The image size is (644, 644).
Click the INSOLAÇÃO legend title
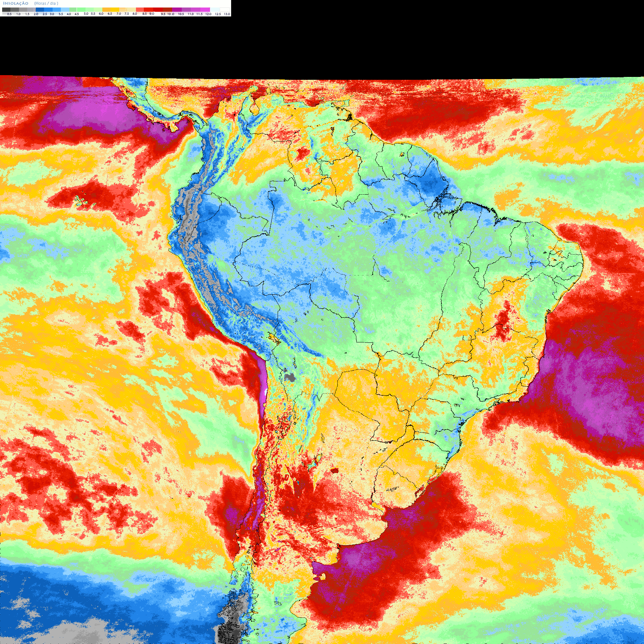pos(16,3)
